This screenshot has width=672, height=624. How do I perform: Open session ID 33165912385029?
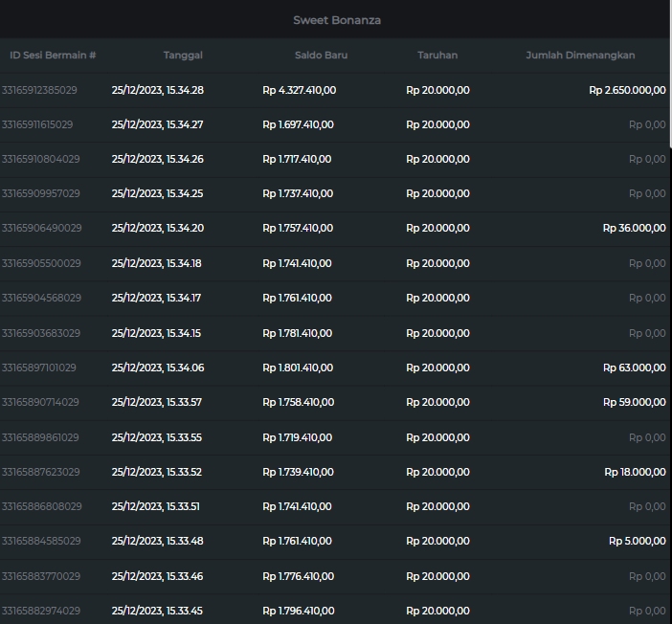[x=40, y=91]
